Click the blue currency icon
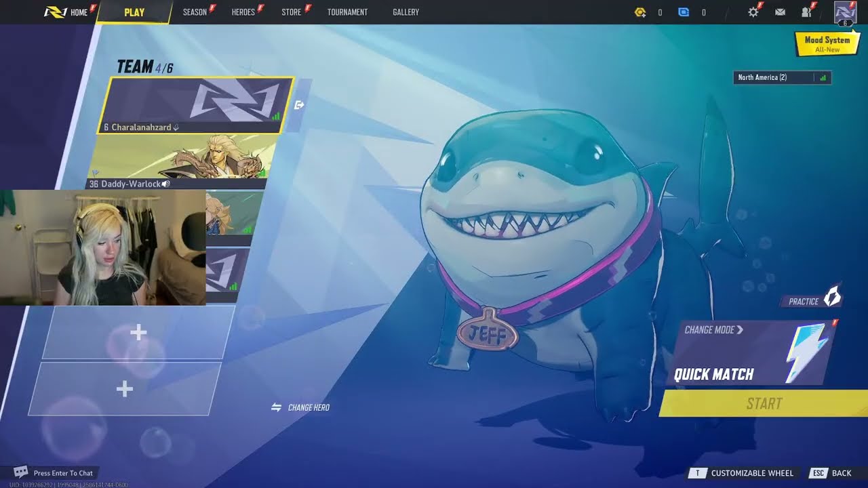 pyautogui.click(x=684, y=12)
